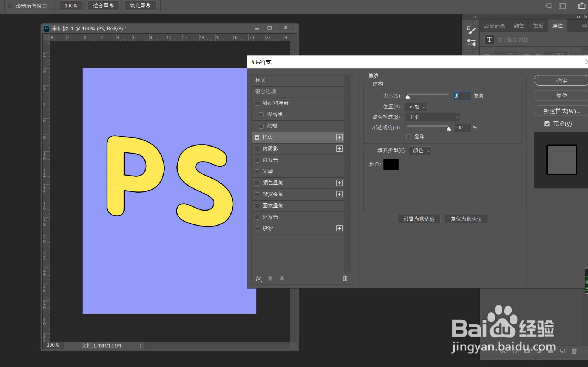The image size is (588, 367).
Task: Click the 设置为默认值 button
Action: 419,219
